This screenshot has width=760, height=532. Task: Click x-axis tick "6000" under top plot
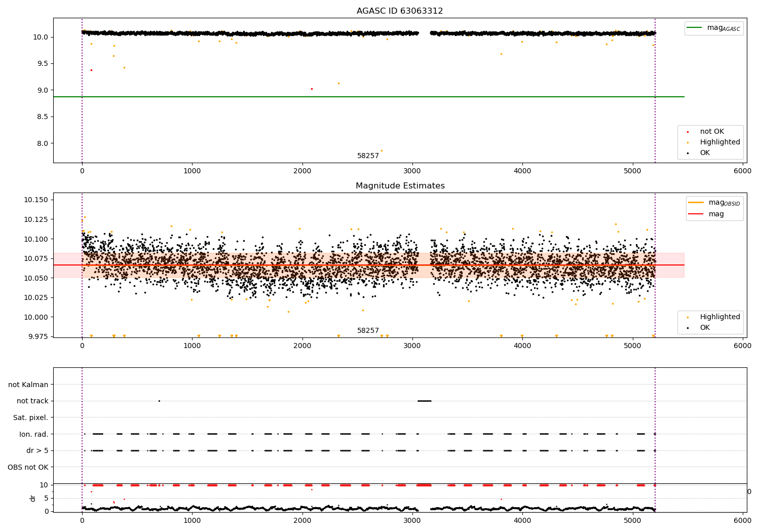pyautogui.click(x=743, y=171)
